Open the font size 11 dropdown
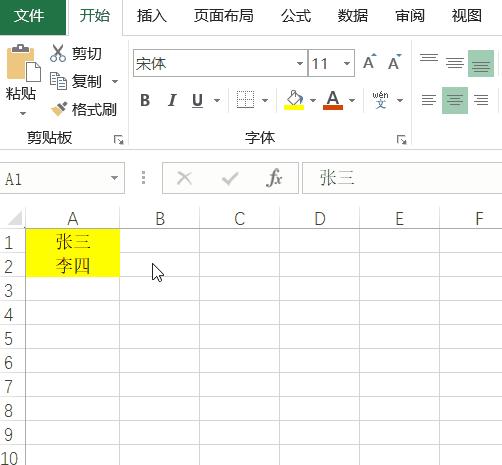Screen dimensions: 502x465 [x=347, y=63]
